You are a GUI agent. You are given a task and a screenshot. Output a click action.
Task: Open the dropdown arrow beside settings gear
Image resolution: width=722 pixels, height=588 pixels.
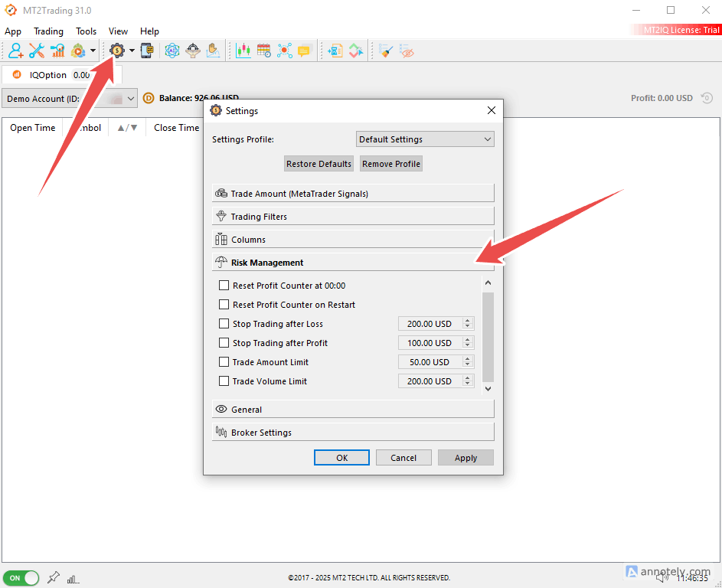pos(132,51)
